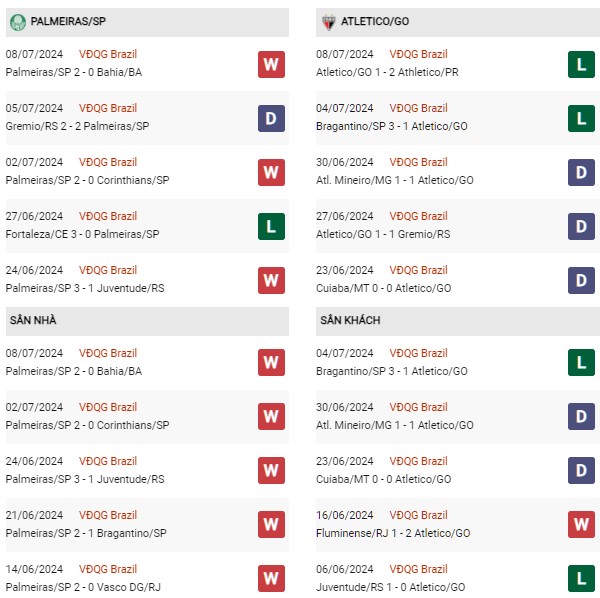Screen dimensions: 600x598
Task: Open the Palmeiras/SP 3 - 1 Juventude/RS match under SÂN NHÀ
Action: tap(85, 479)
